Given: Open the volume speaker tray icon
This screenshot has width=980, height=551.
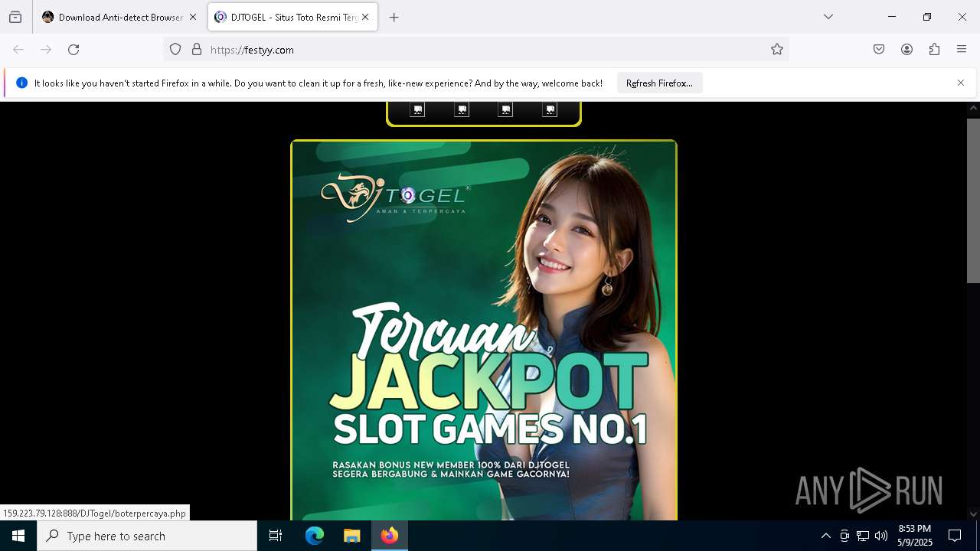Looking at the screenshot, I should (x=881, y=536).
